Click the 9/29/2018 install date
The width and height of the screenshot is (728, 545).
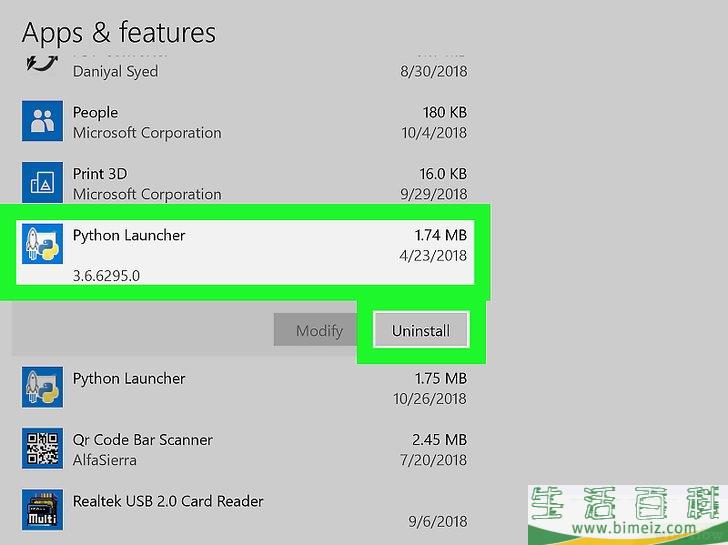pyautogui.click(x=434, y=194)
